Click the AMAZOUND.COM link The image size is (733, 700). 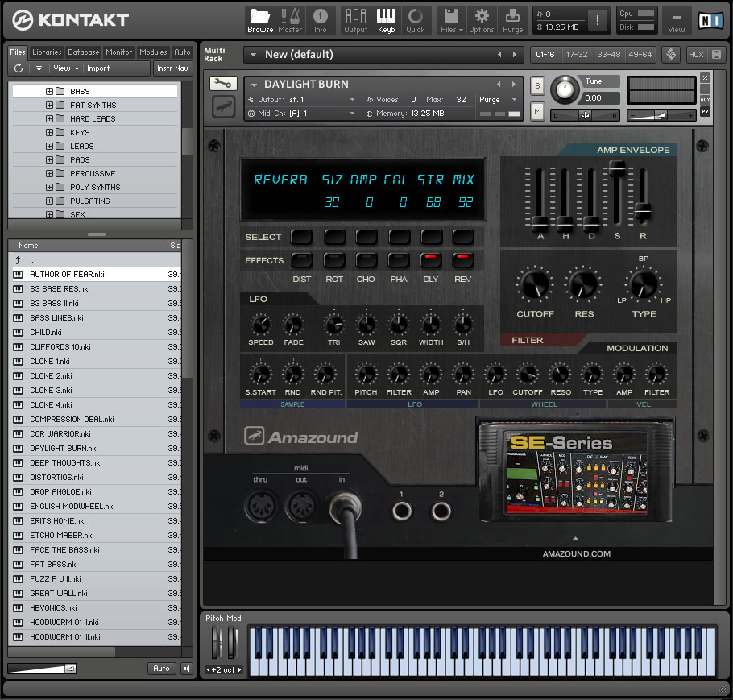tap(577, 553)
